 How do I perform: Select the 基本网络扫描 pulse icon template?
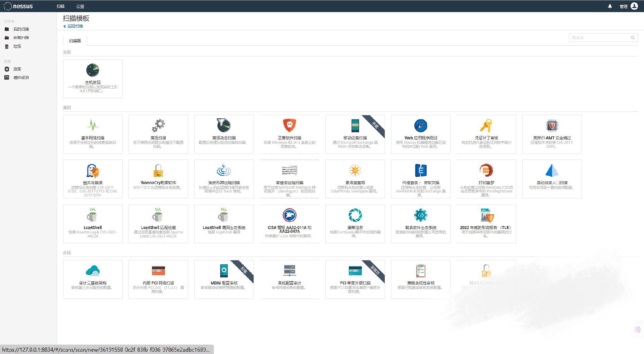93,126
